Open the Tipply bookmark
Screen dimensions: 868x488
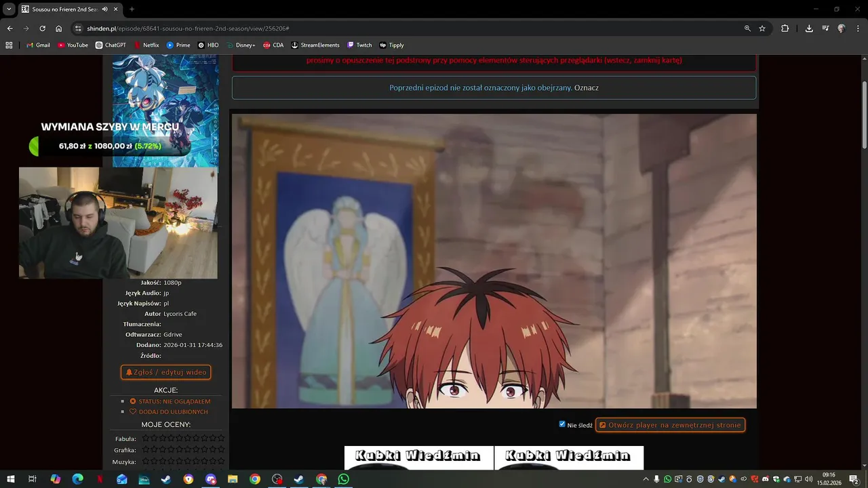pyautogui.click(x=392, y=45)
